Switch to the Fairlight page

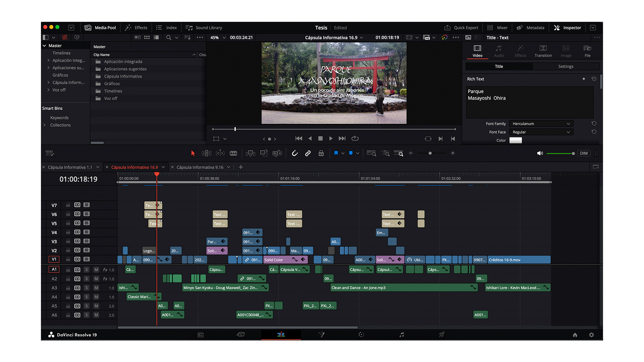pyautogui.click(x=401, y=335)
